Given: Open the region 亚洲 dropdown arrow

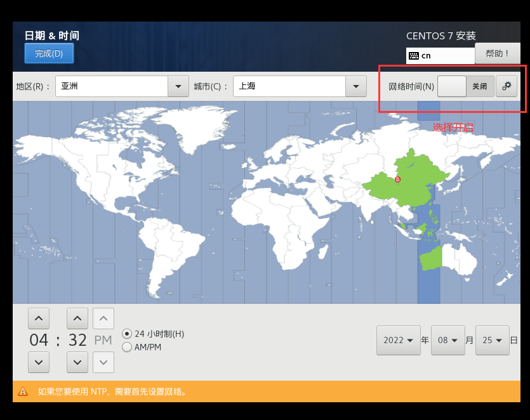Looking at the screenshot, I should pyautogui.click(x=178, y=86).
